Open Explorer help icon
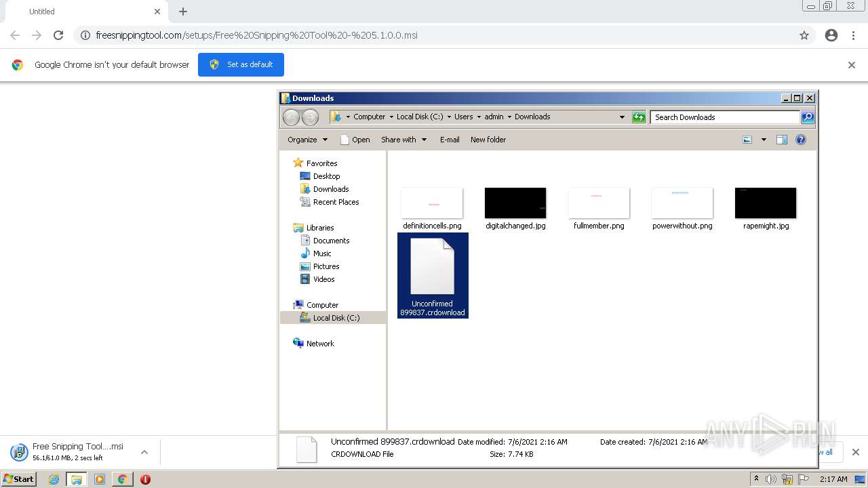 tap(801, 140)
